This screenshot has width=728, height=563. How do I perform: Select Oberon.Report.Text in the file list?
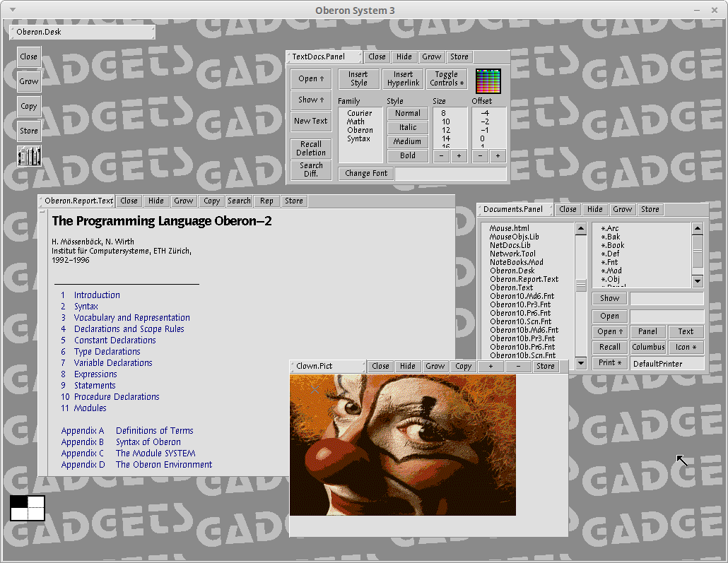pos(524,280)
